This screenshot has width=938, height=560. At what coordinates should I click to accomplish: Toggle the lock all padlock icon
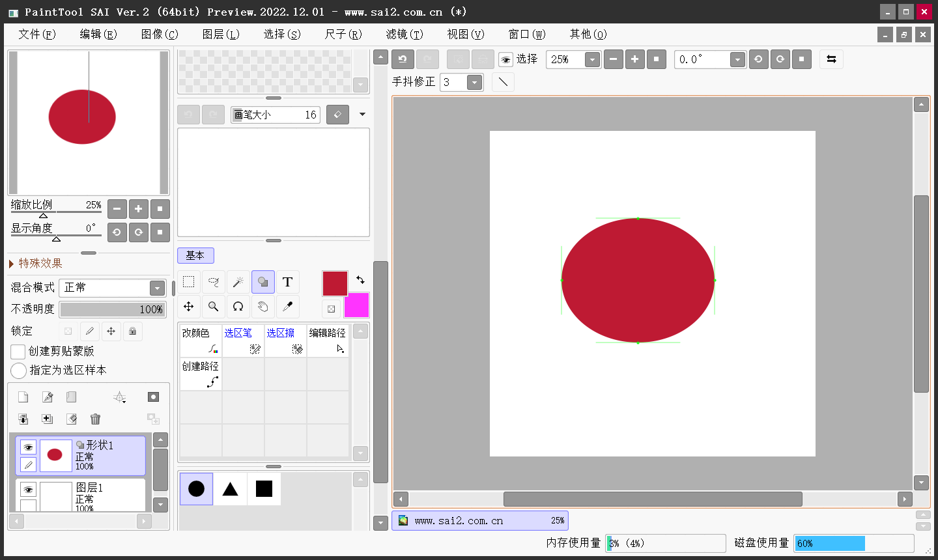[133, 331]
